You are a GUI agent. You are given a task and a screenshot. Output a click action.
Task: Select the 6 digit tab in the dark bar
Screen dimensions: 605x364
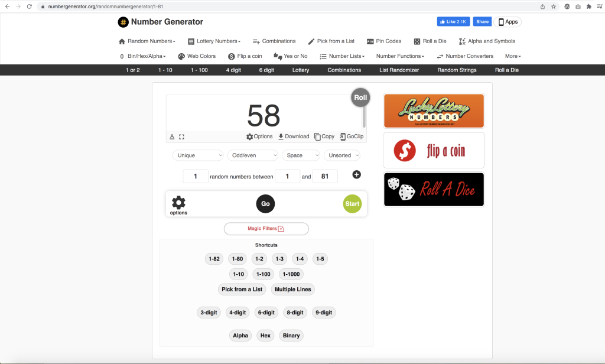pyautogui.click(x=266, y=70)
